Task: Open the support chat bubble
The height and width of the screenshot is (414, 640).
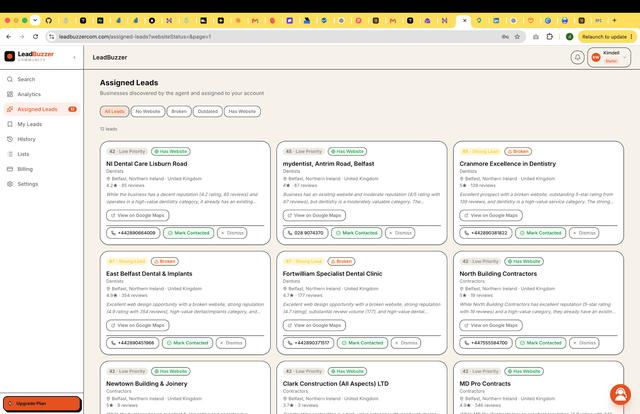Action: 620,394
